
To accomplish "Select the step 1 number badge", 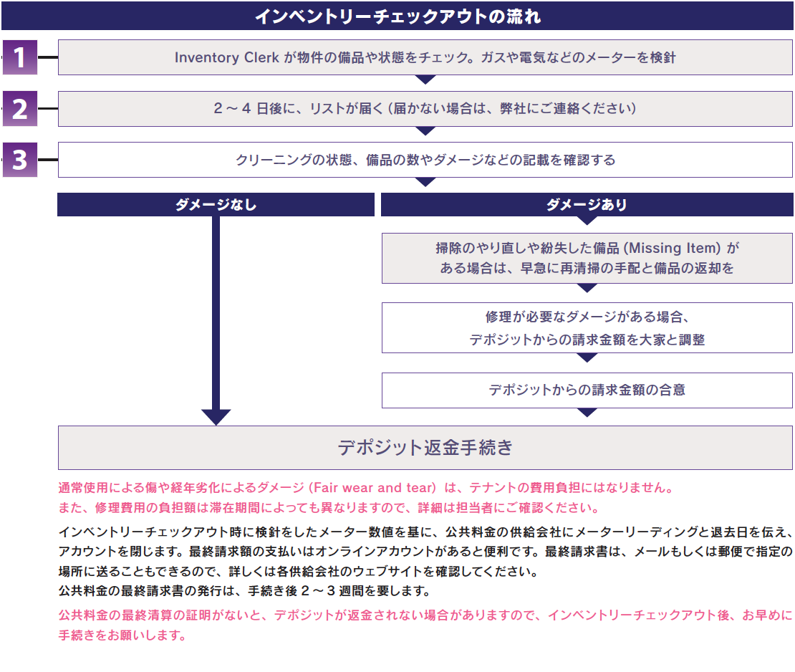I will click(21, 56).
